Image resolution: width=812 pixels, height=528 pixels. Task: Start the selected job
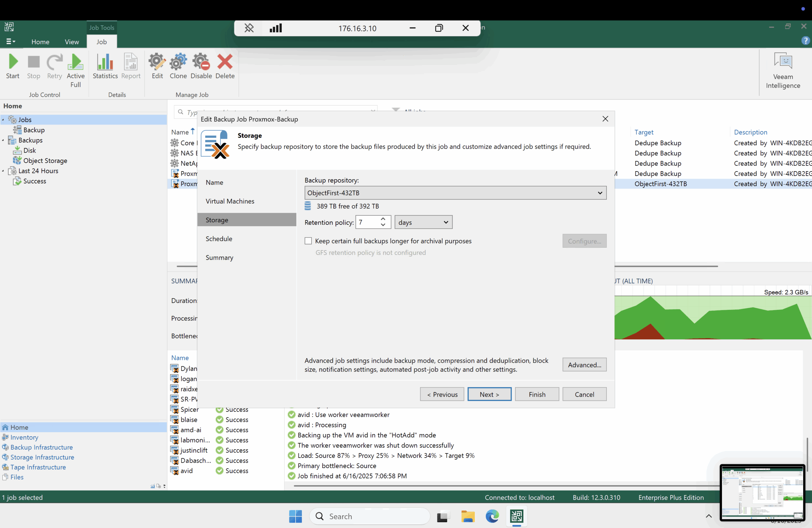(x=13, y=67)
